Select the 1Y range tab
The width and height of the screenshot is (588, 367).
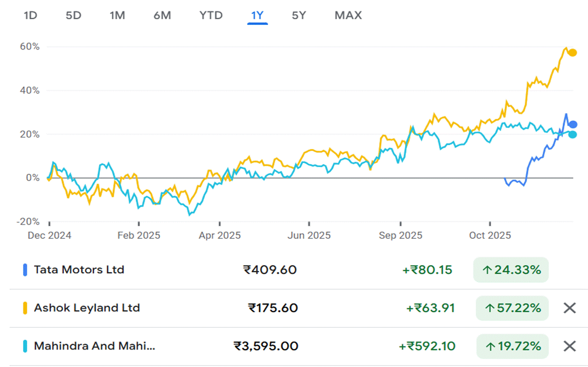[x=257, y=16]
